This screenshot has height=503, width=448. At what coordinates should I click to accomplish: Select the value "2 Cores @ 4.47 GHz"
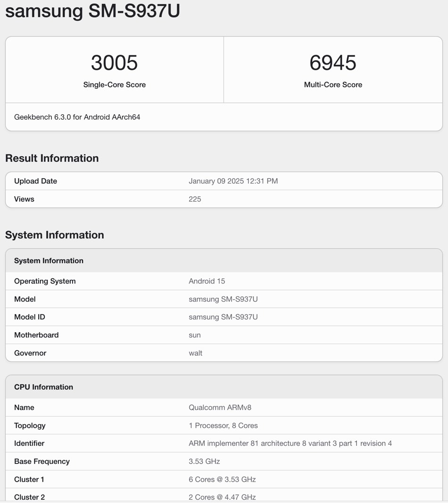click(222, 497)
